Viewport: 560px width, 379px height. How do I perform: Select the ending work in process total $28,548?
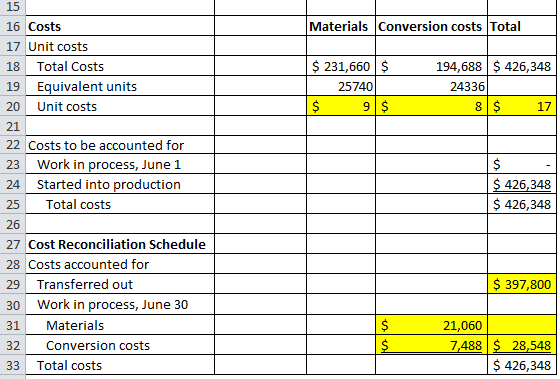coord(522,345)
